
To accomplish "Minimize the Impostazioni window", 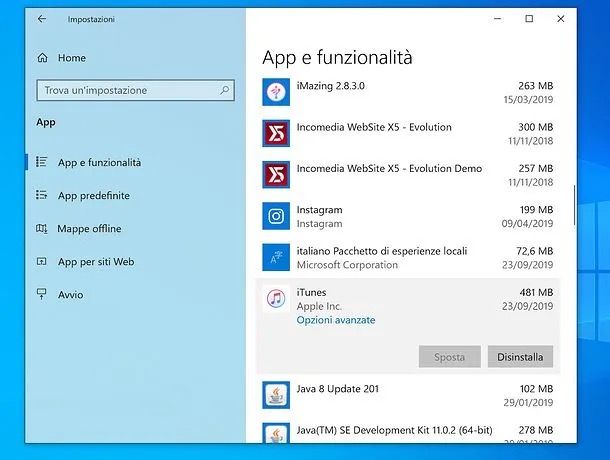I will 498,19.
